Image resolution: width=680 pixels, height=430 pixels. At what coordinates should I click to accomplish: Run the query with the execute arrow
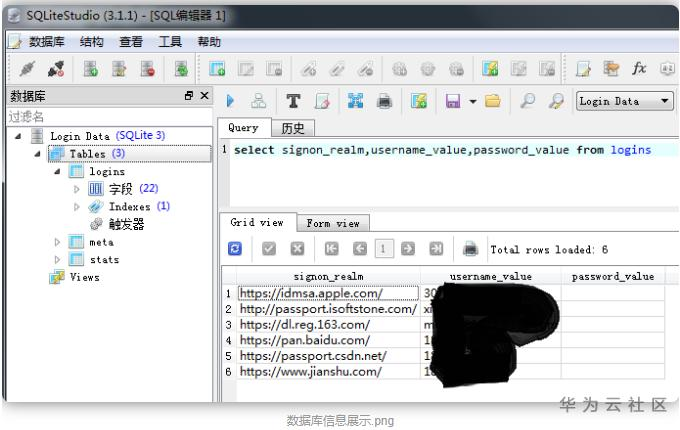coord(230,101)
